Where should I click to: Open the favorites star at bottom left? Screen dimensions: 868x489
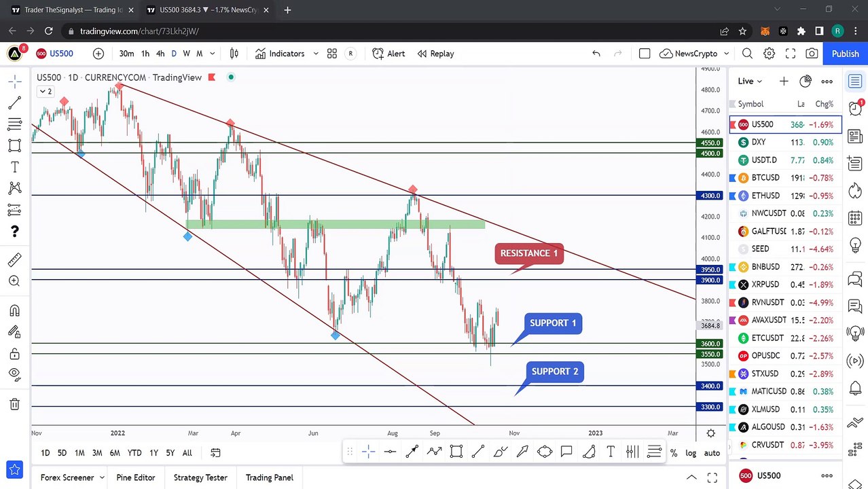pyautogui.click(x=14, y=469)
